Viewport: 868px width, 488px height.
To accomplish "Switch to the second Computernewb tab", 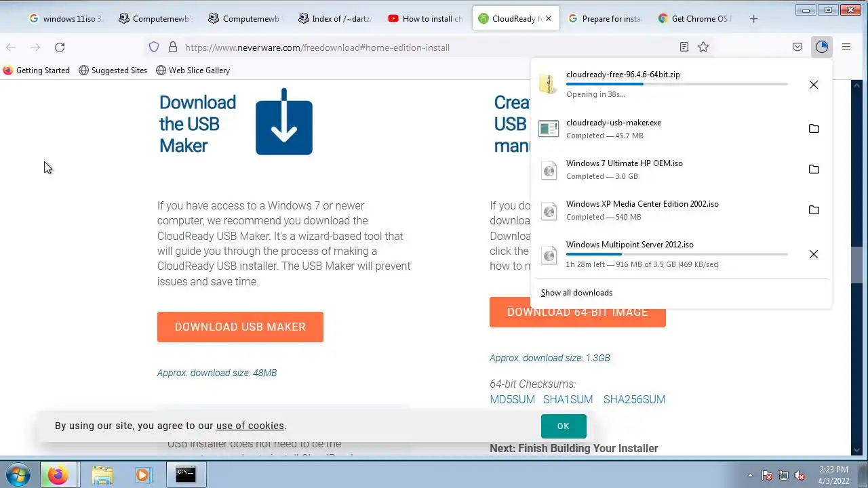I will pyautogui.click(x=245, y=19).
